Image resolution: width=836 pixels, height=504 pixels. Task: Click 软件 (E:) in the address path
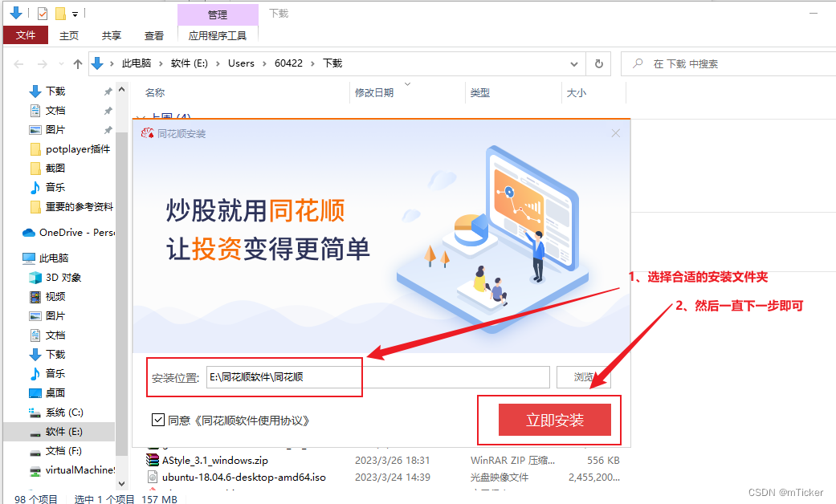[190, 63]
